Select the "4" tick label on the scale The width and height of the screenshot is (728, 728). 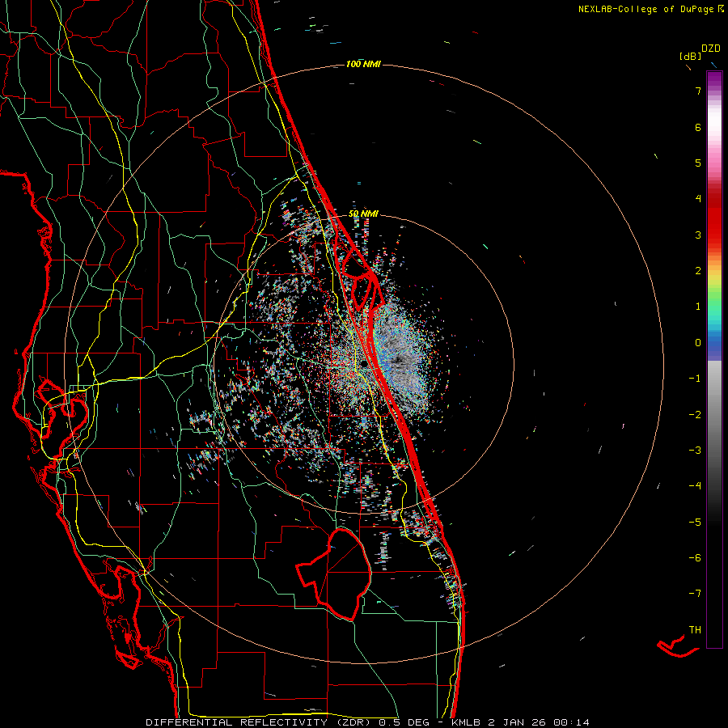point(698,199)
